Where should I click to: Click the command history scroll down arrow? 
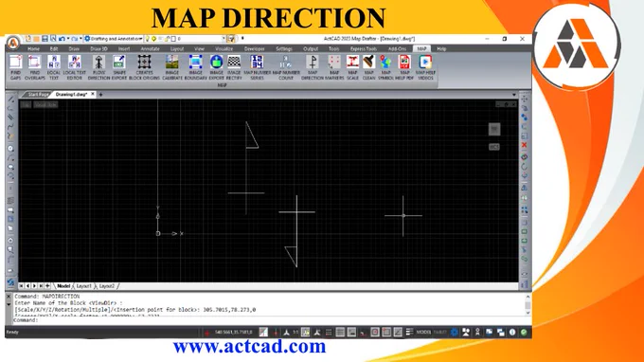tap(528, 313)
